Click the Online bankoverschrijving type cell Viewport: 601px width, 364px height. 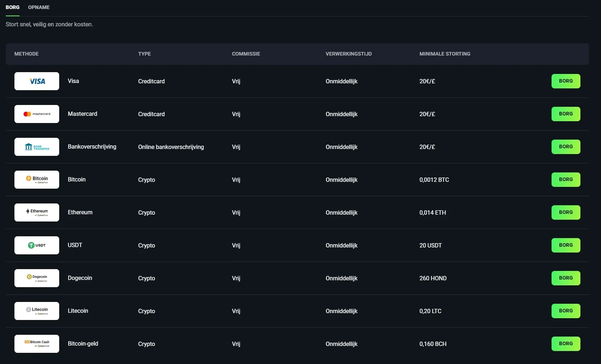[171, 147]
